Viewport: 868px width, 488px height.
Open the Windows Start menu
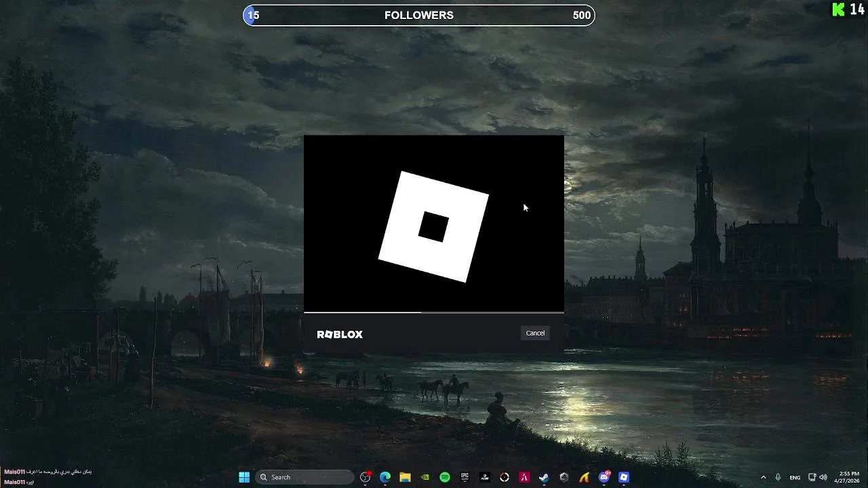pos(244,477)
